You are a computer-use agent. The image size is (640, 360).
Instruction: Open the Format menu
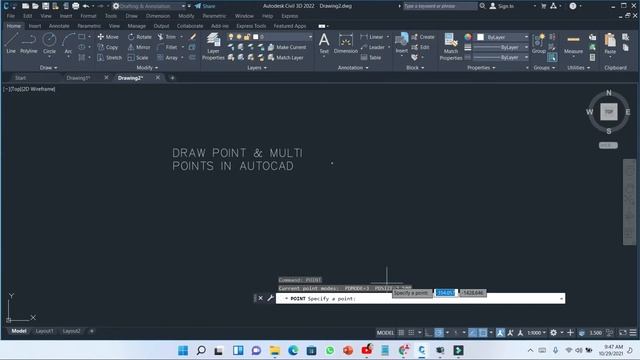[x=88, y=16]
